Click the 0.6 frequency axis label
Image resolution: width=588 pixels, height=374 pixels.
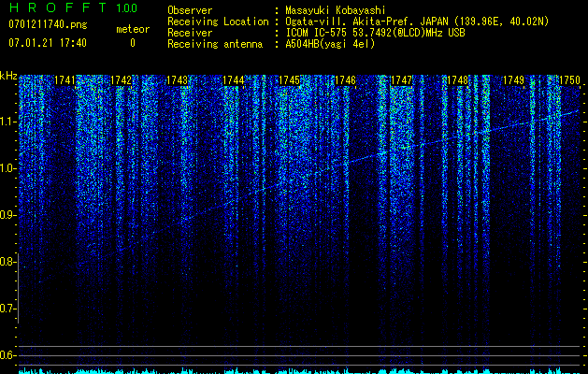[x=7, y=355]
